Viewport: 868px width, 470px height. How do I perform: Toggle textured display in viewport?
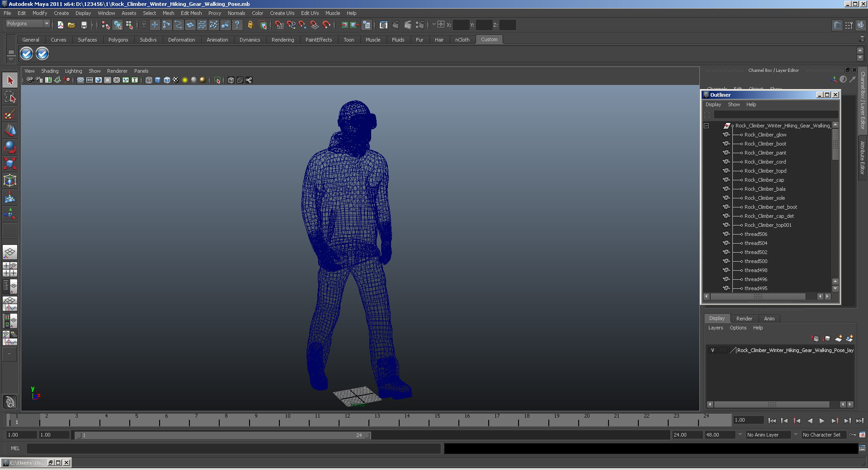click(x=176, y=80)
